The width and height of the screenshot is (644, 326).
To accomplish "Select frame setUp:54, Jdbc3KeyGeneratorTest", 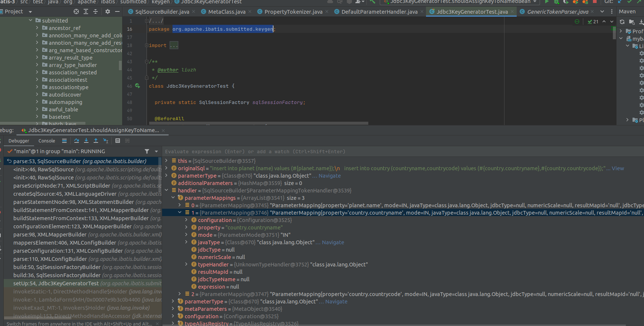I will [x=83, y=283].
